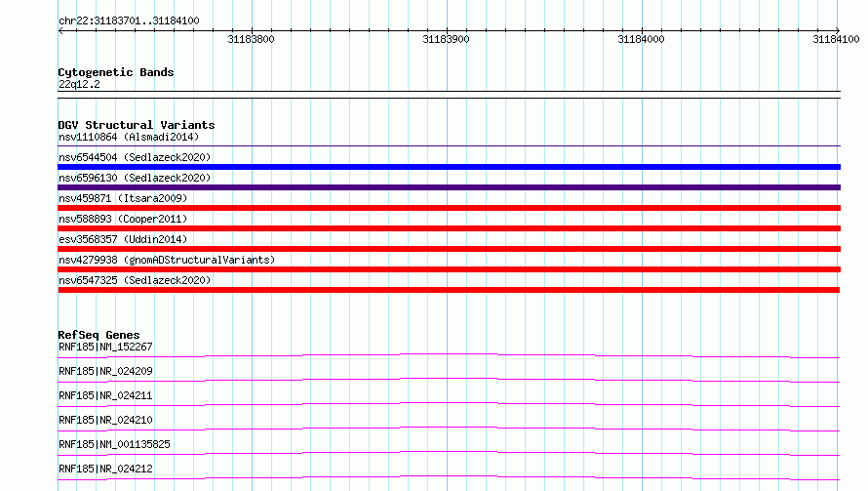Open the RefSeq Genes track title
The height and width of the screenshot is (491, 868).
point(99,335)
